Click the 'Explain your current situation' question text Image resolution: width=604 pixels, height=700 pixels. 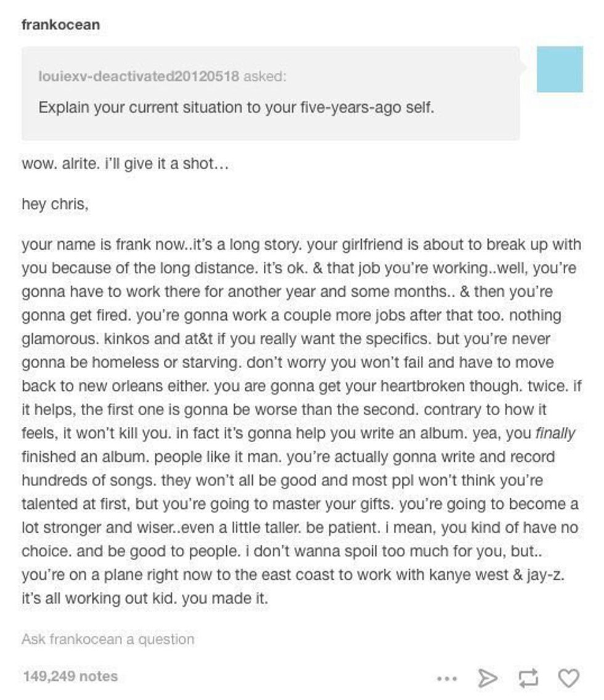(x=236, y=107)
